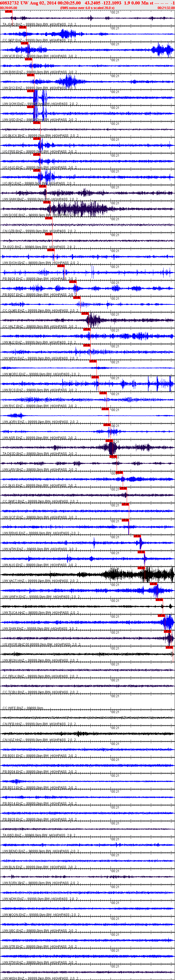Select the TA J04D BHZ station label

click(x=40, y=24)
